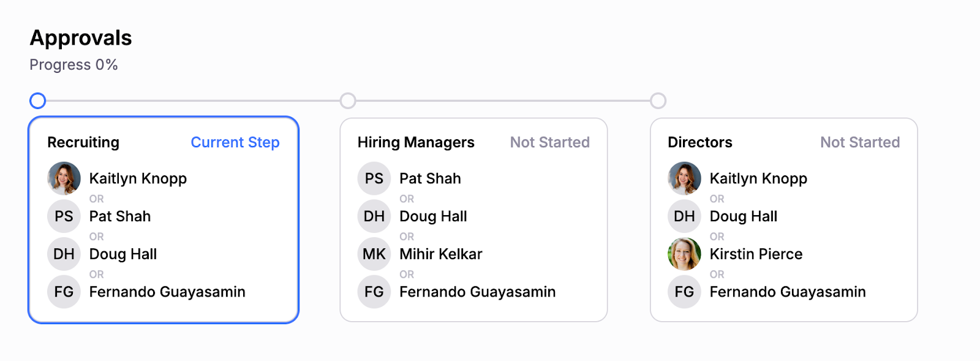Viewport: 980px width, 361px height.
Task: Click Not Started status on Directors card
Action: coord(860,142)
